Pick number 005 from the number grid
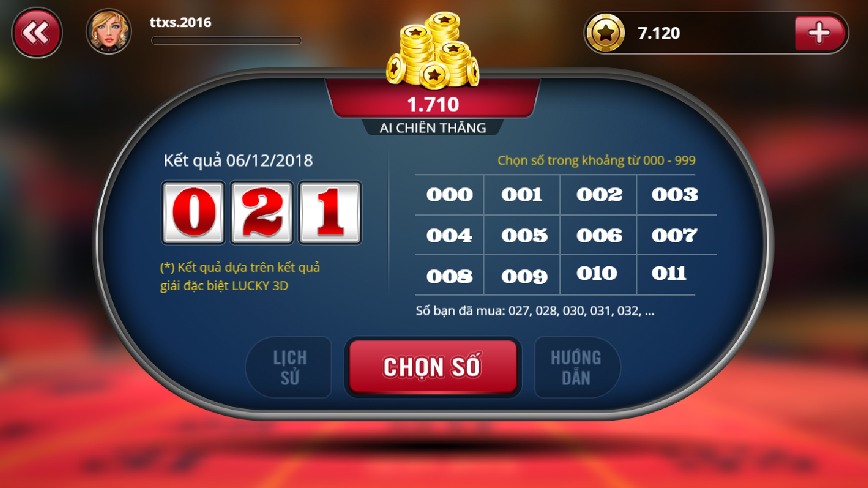The image size is (868, 488). click(524, 236)
